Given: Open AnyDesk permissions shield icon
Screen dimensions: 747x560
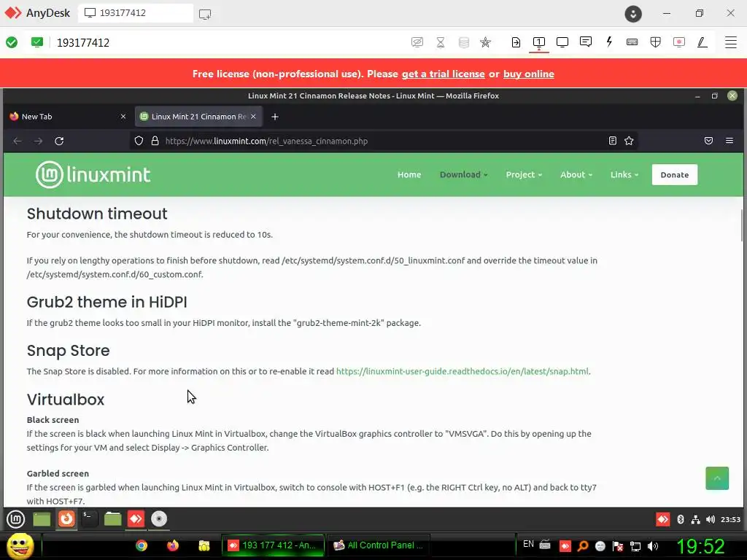Looking at the screenshot, I should pyautogui.click(x=656, y=42).
